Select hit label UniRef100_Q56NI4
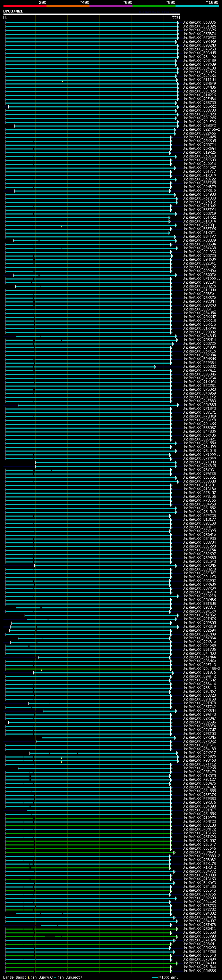This screenshot has width=222, height=980. 199,340
